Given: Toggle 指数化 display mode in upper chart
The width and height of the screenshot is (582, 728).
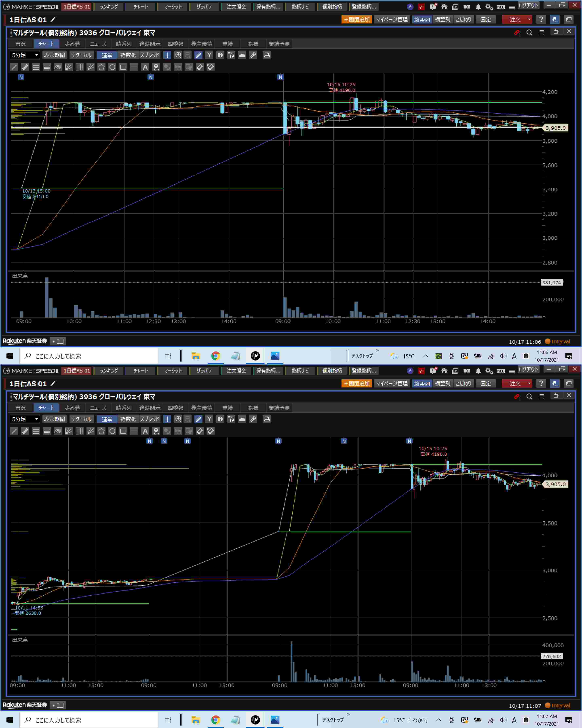Looking at the screenshot, I should (x=128, y=55).
